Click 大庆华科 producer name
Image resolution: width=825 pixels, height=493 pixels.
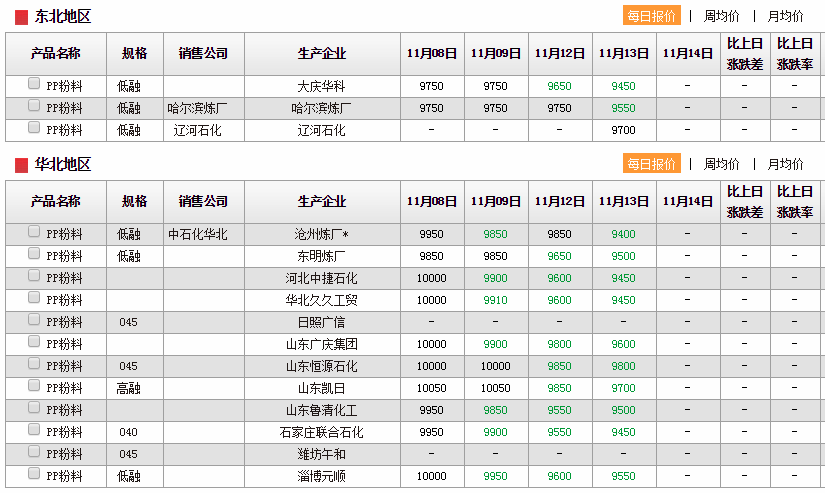coord(321,86)
